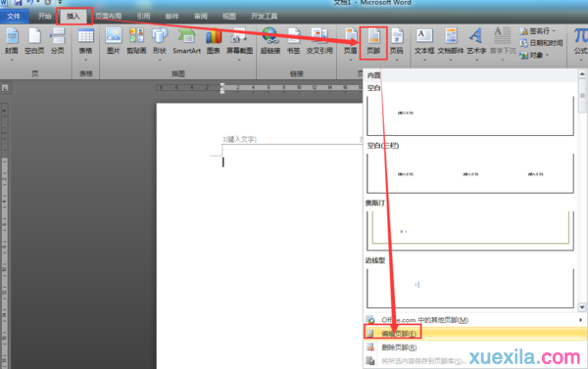Image resolution: width=588 pixels, height=369 pixels.
Task: Choose the 空白(三栏) three-column footer
Action: [x=470, y=173]
